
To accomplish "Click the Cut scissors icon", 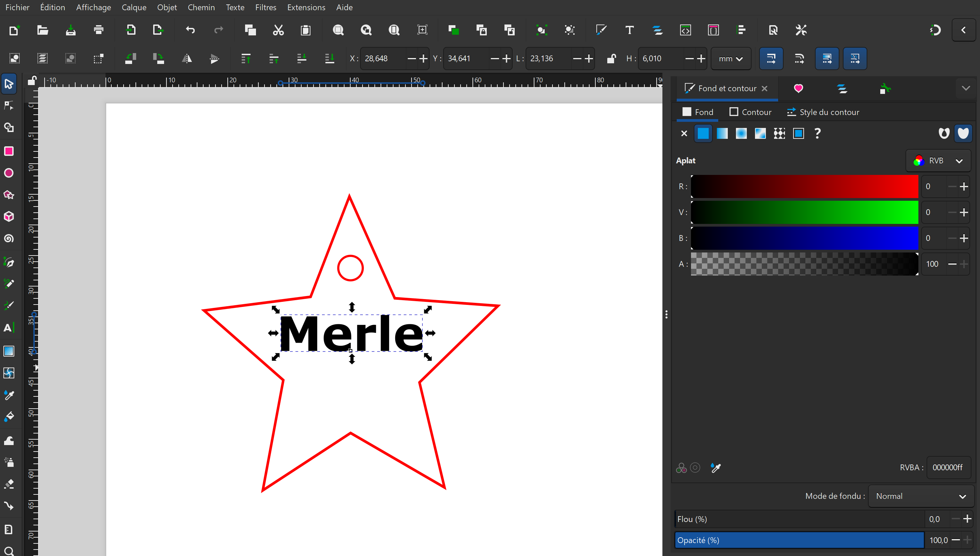I will (278, 30).
